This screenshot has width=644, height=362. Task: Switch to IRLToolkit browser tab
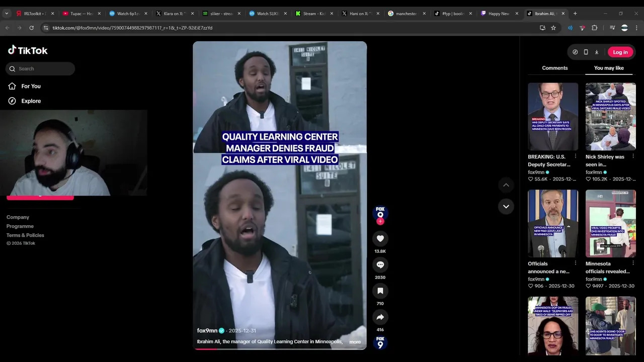pyautogui.click(x=34, y=14)
